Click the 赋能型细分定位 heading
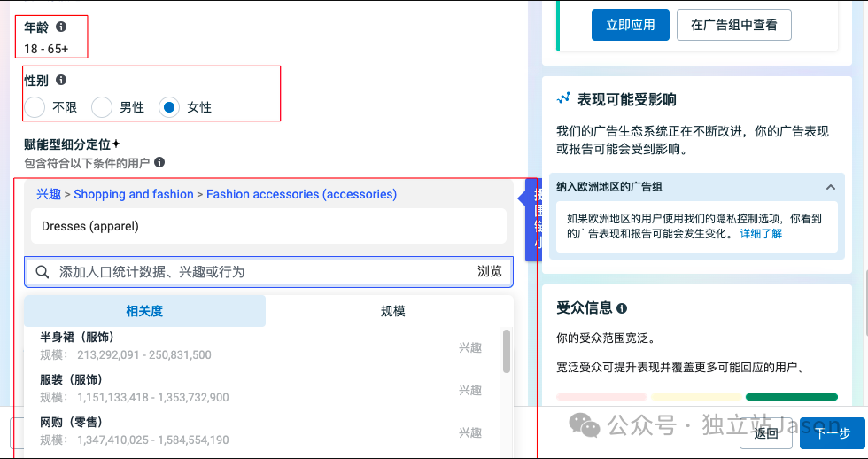 pos(72,144)
